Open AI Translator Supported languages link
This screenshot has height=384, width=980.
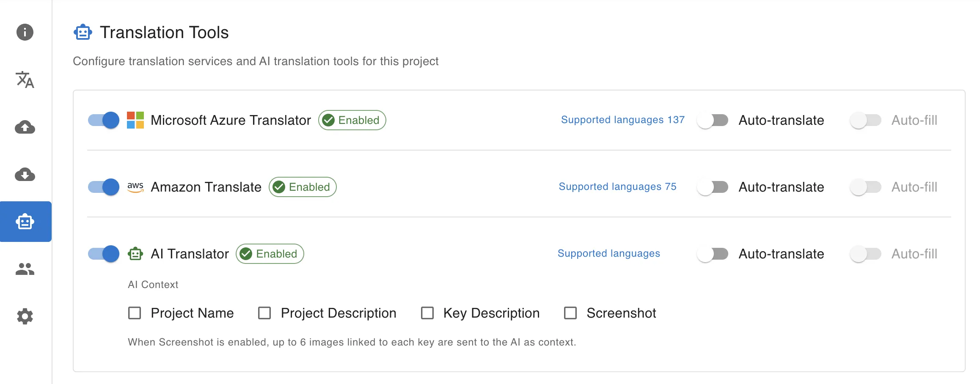[x=609, y=253]
